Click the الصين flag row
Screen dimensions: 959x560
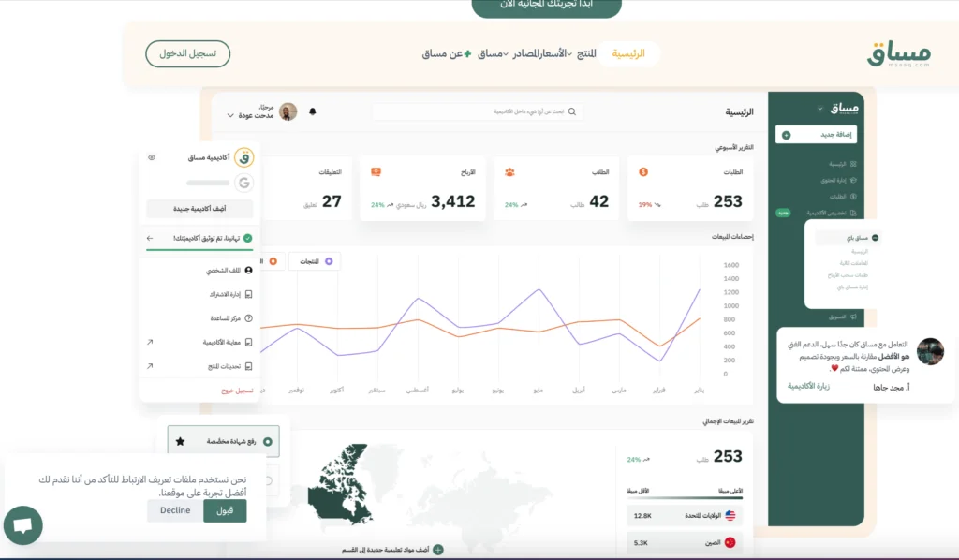pyautogui.click(x=685, y=543)
